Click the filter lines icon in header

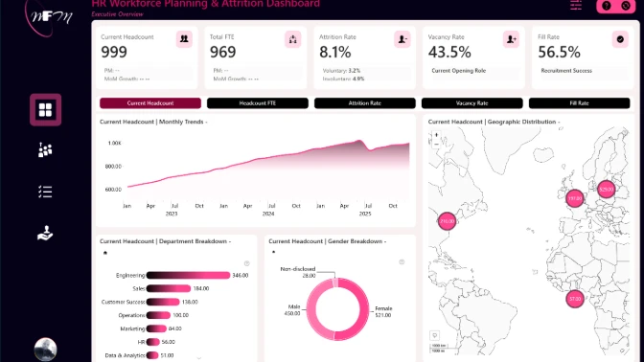tap(576, 6)
